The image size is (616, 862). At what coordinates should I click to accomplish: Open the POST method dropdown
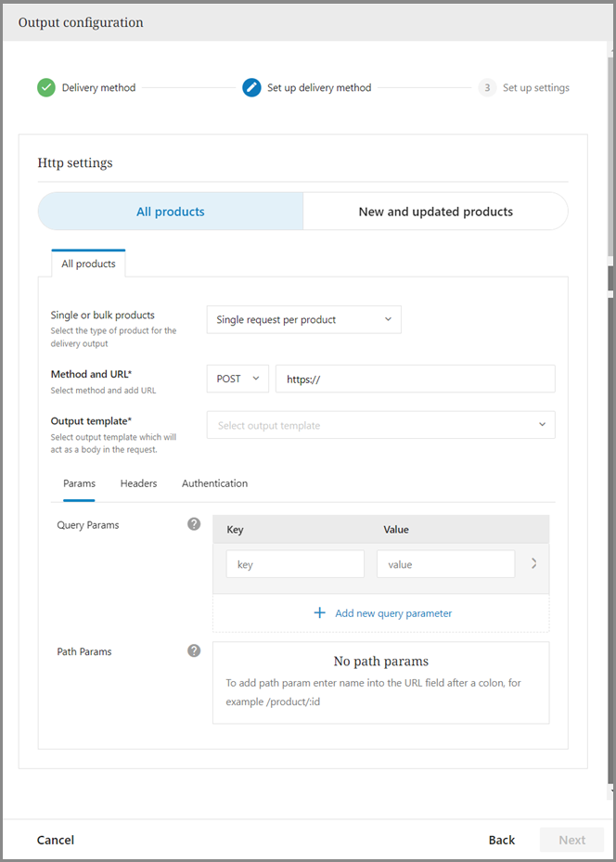click(237, 379)
